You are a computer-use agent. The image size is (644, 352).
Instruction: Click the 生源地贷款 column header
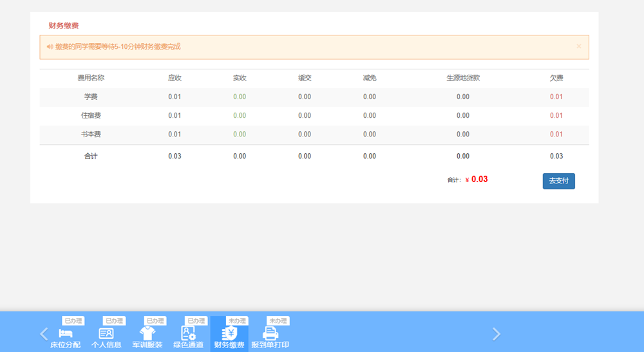pos(462,78)
